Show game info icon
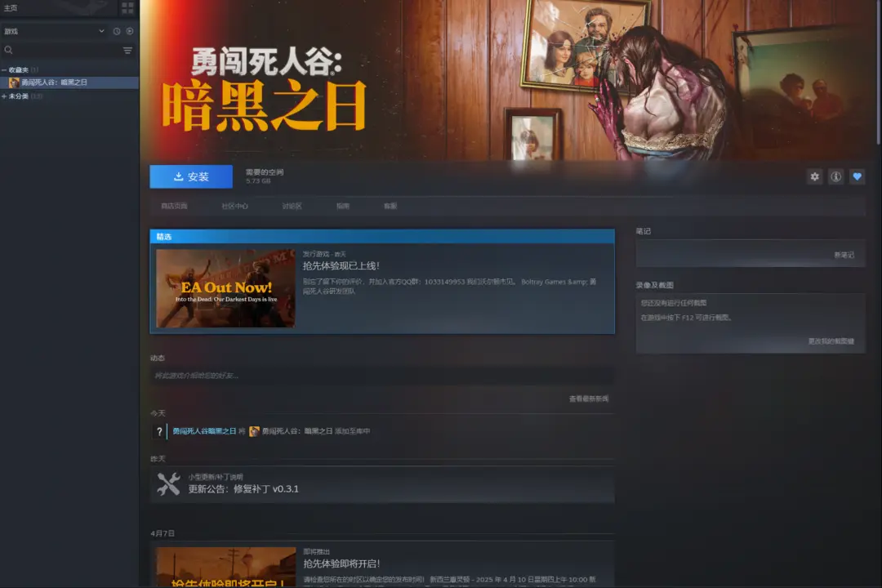Image resolution: width=882 pixels, height=588 pixels. 836,176
